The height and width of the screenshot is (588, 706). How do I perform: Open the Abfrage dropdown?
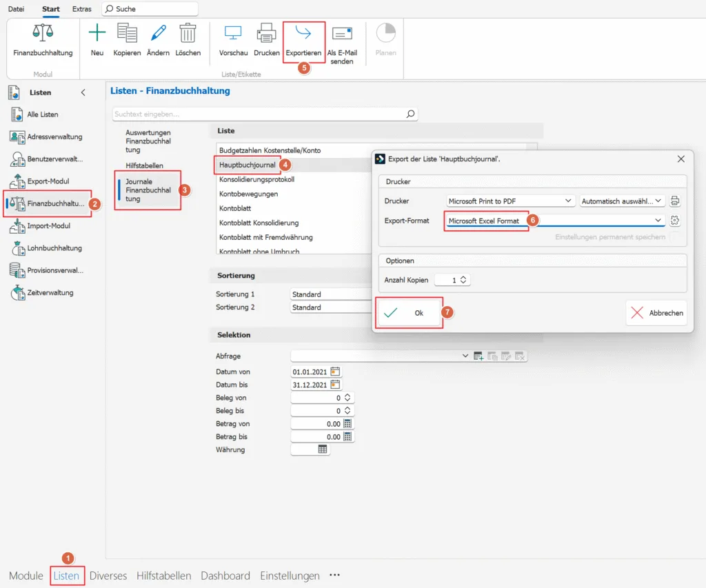[465, 356]
